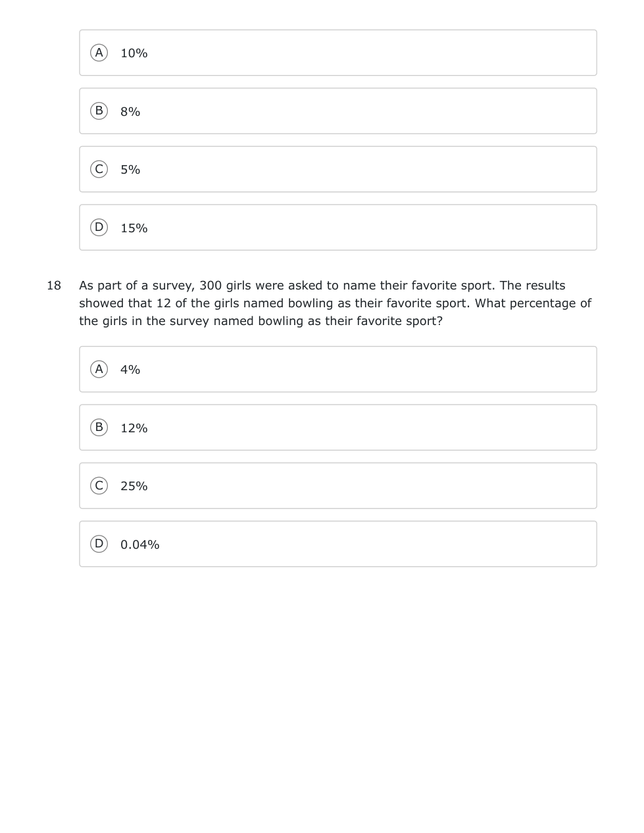Select radio circle A beside 10%
The image size is (644, 833).
[99, 53]
